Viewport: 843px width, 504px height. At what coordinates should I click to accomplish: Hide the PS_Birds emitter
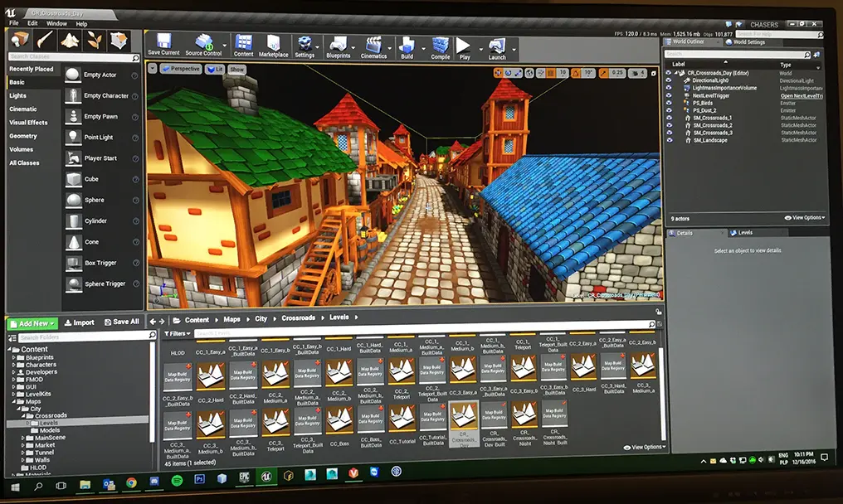click(669, 103)
